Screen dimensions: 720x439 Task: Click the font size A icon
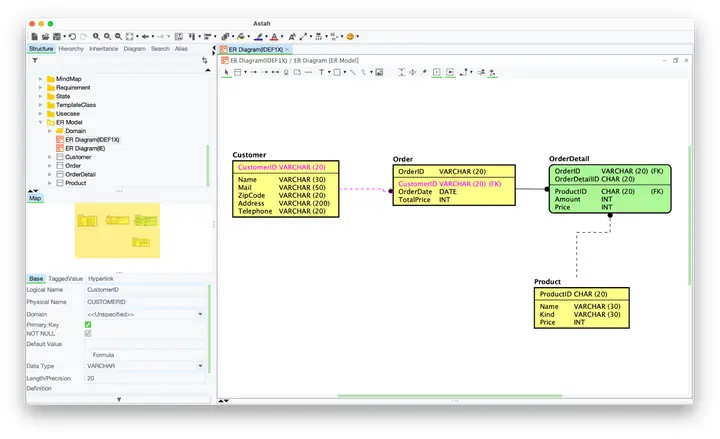[x=292, y=36]
